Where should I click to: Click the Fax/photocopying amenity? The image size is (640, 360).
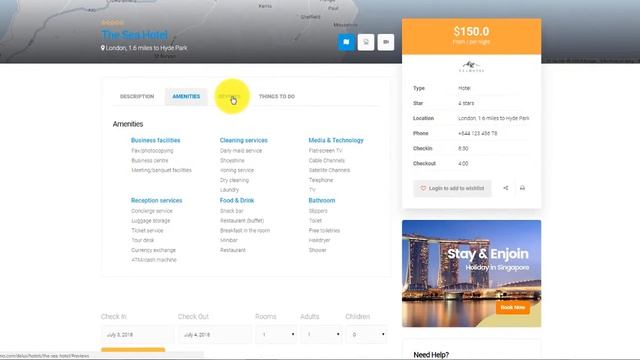pyautogui.click(x=152, y=151)
